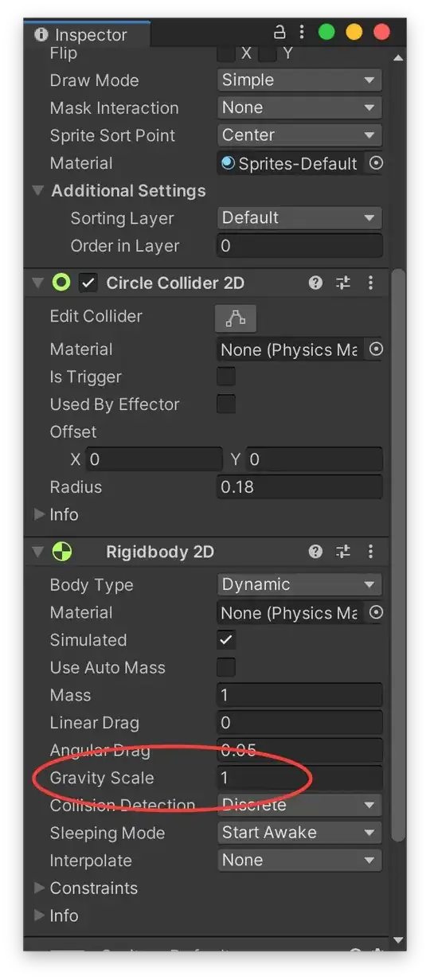This screenshot has height=980, width=430.
Task: Disable the Circle Collider 2D component checkbox
Action: pyautogui.click(x=88, y=283)
